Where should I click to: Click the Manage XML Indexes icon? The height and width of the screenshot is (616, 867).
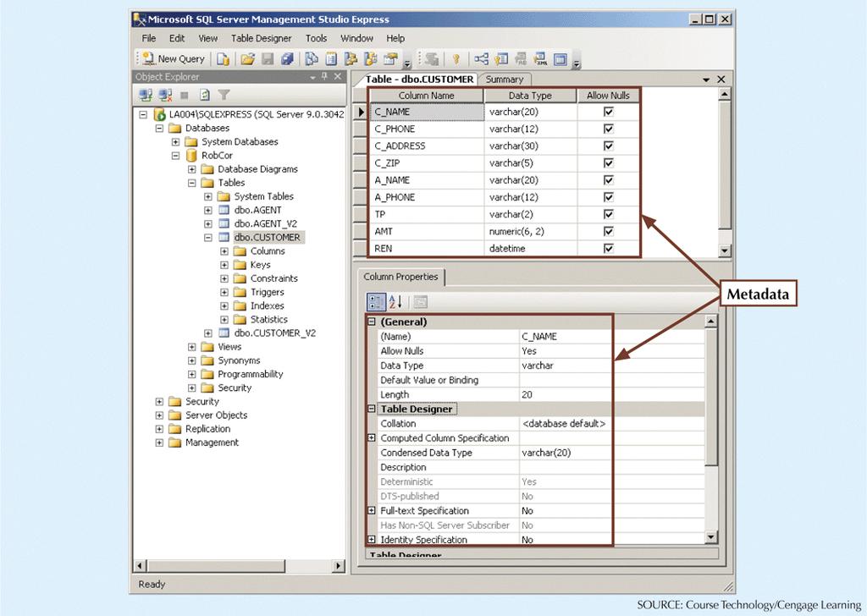pos(540,59)
